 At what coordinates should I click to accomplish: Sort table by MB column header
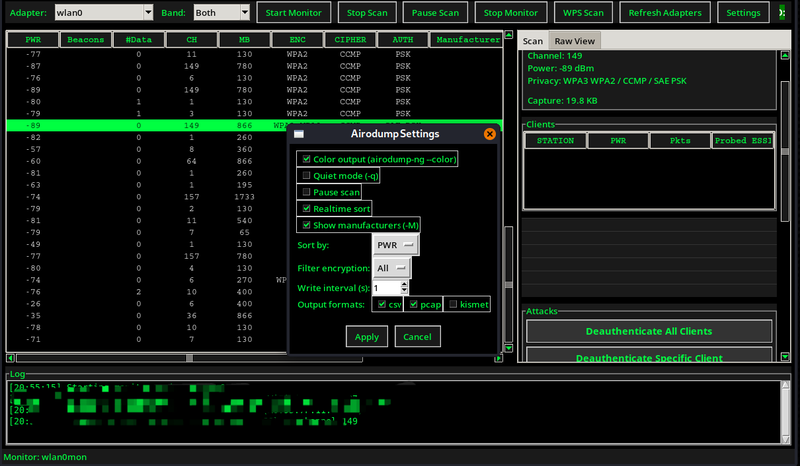point(244,39)
